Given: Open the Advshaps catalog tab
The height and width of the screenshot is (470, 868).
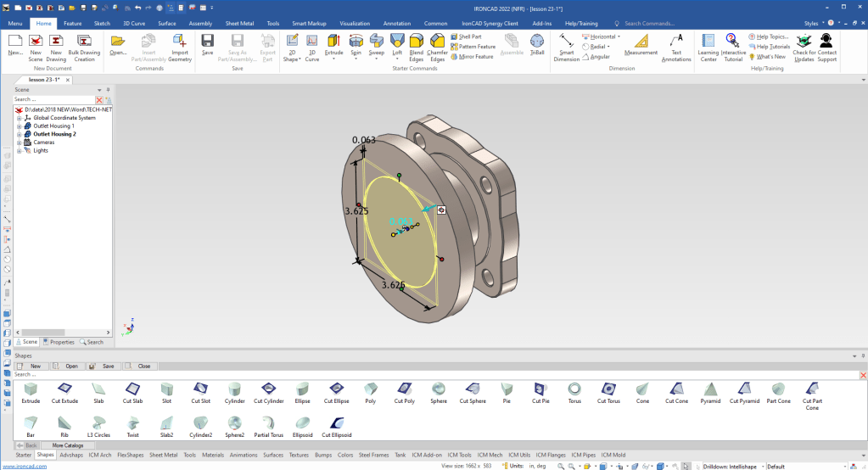Looking at the screenshot, I should [x=72, y=455].
